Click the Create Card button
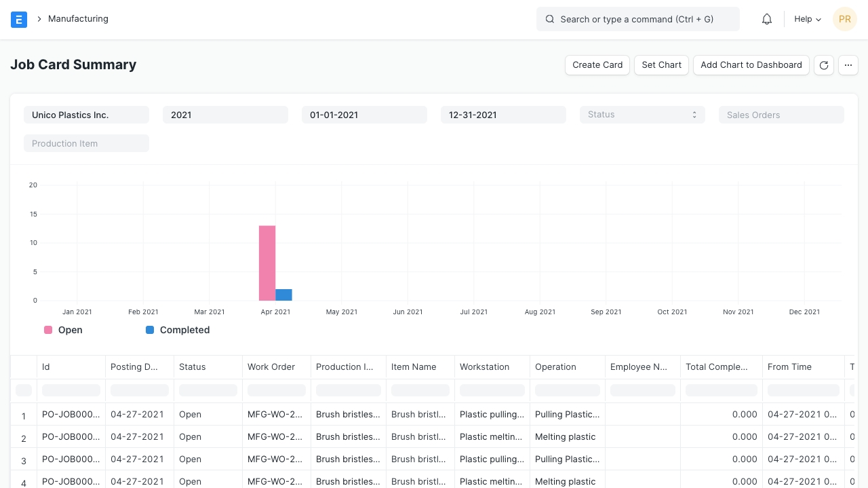Screen dimensions: 868x488 coord(597,65)
